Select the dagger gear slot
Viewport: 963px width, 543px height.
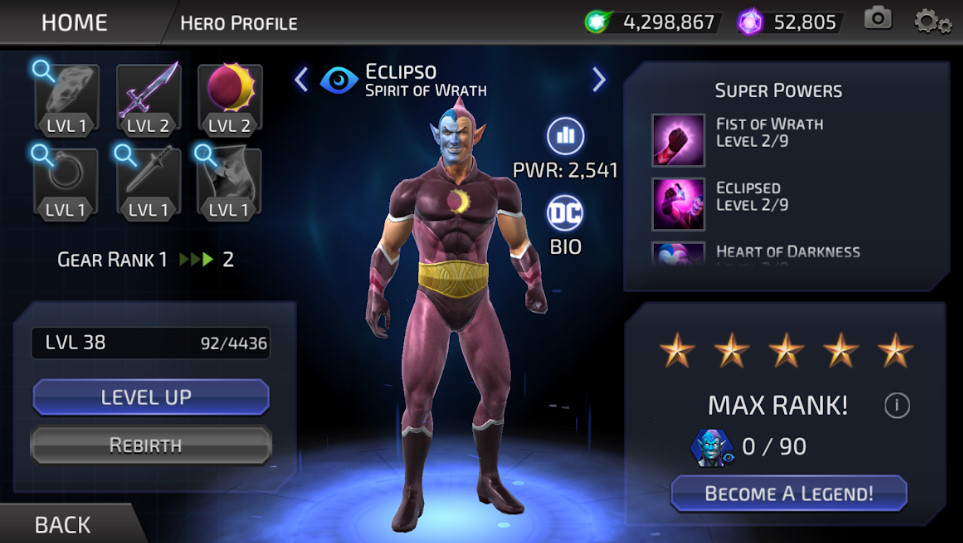pos(148,184)
